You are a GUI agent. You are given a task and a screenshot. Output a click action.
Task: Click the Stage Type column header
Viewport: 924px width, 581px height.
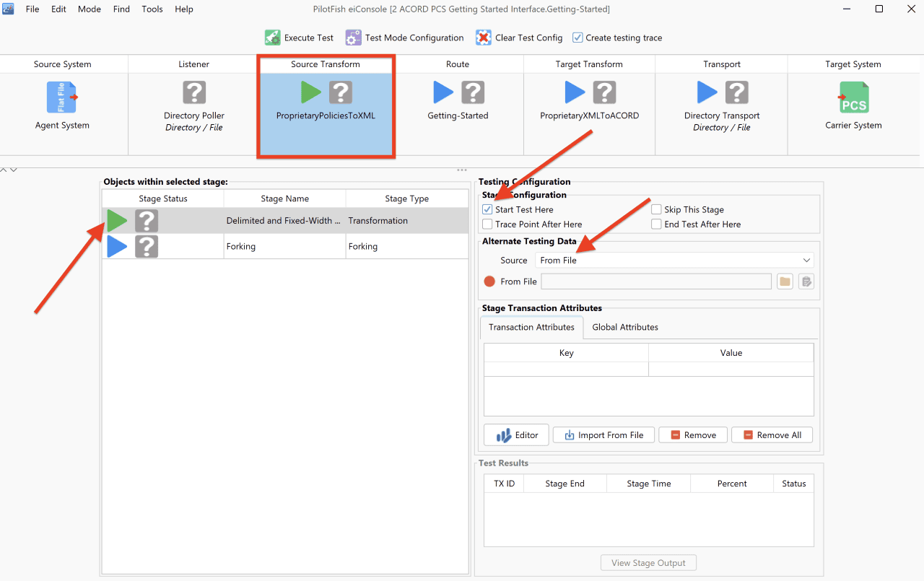tap(407, 198)
